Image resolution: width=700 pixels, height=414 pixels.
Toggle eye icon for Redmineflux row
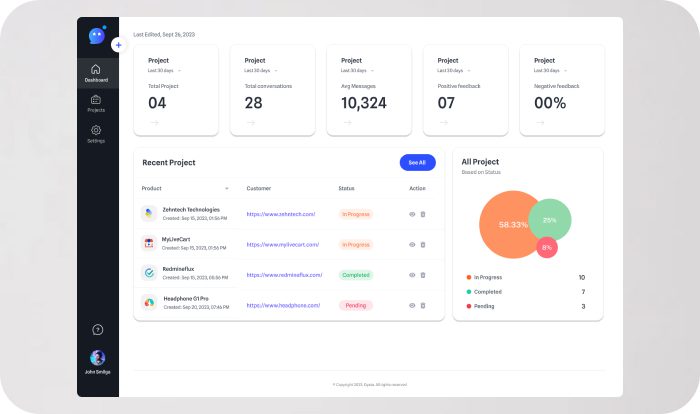tap(411, 274)
